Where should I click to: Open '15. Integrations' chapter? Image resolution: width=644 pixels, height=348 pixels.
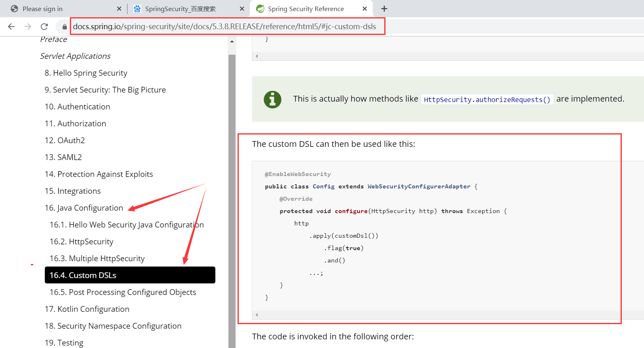(73, 191)
